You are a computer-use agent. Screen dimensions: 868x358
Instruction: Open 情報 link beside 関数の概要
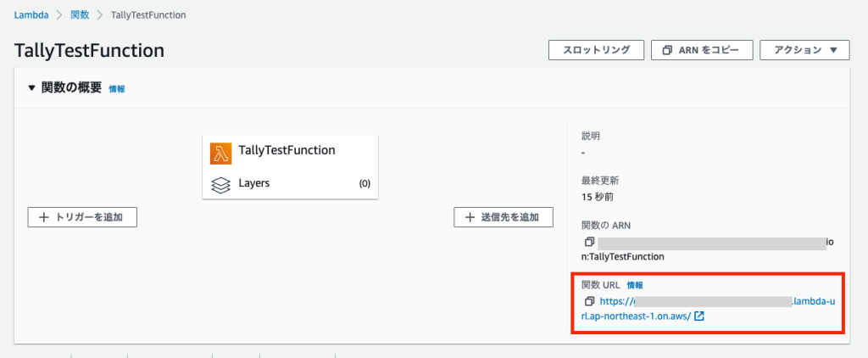point(117,89)
